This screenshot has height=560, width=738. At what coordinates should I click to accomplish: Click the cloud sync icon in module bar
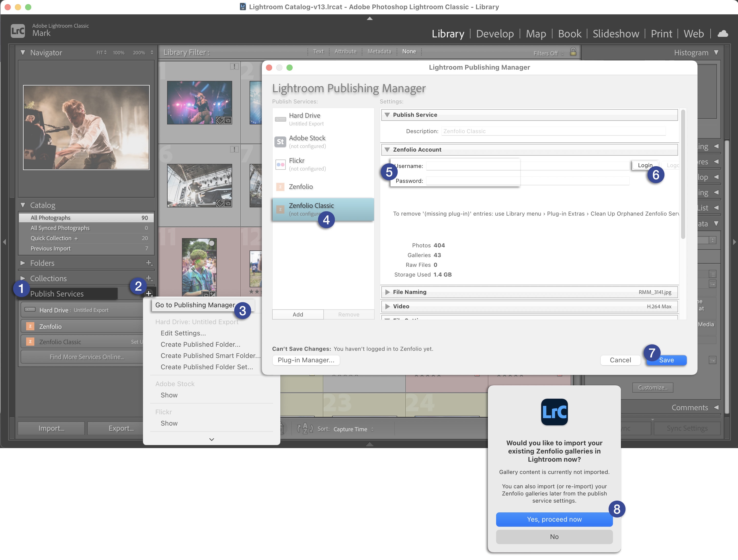(x=723, y=34)
